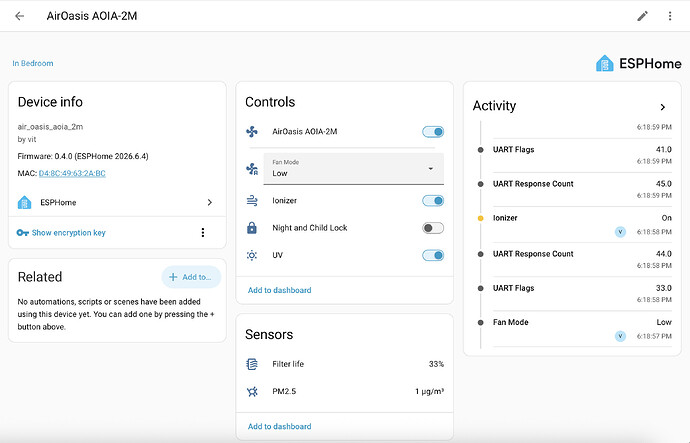Click the UV label in Controls
The height and width of the screenshot is (443, 690).
(x=277, y=255)
